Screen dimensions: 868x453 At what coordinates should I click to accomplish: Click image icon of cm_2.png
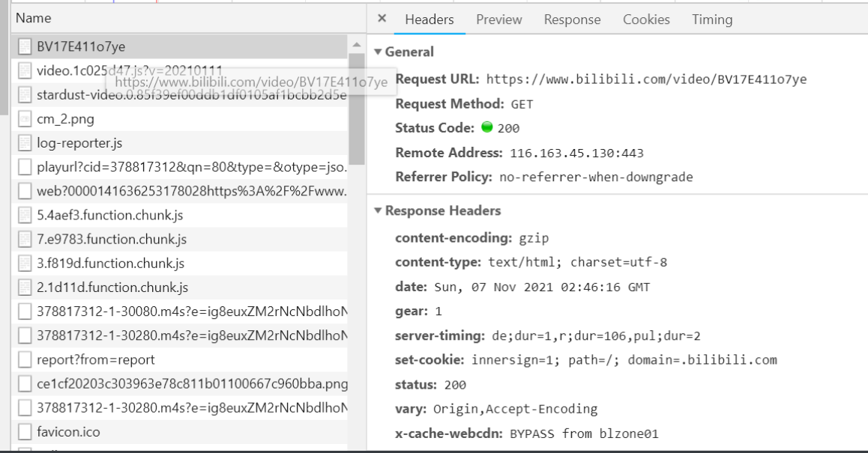click(24, 119)
